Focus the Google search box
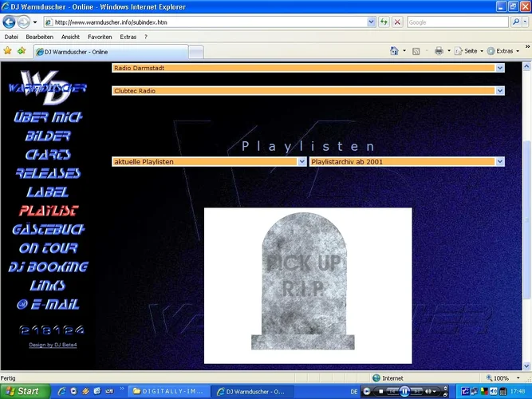 (x=457, y=22)
